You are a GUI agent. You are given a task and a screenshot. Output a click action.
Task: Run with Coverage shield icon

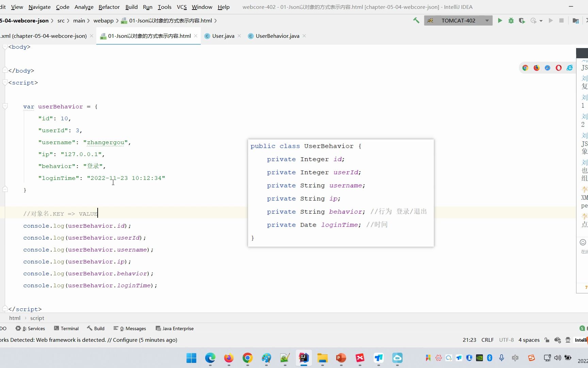[x=522, y=20]
